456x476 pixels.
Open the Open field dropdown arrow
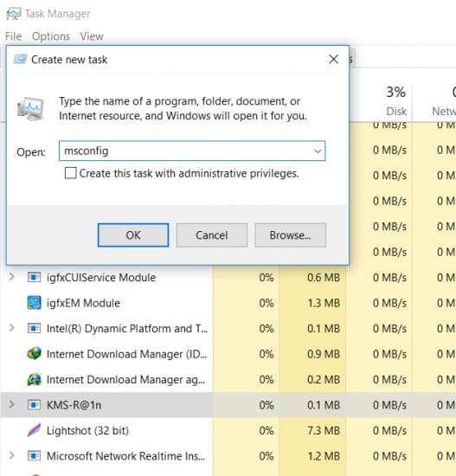click(x=318, y=151)
